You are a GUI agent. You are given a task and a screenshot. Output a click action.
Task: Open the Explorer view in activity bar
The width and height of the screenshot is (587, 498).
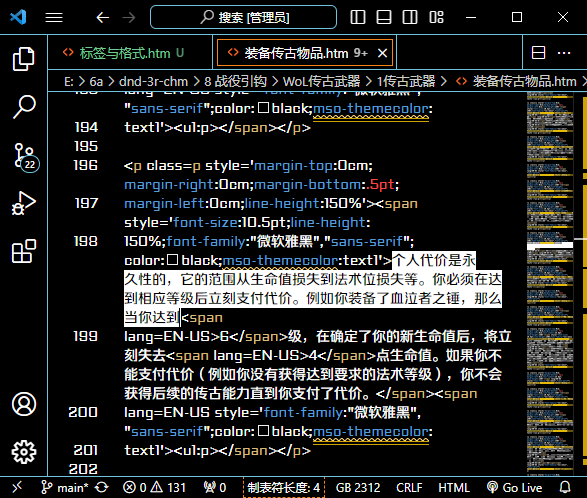pyautogui.click(x=24, y=59)
